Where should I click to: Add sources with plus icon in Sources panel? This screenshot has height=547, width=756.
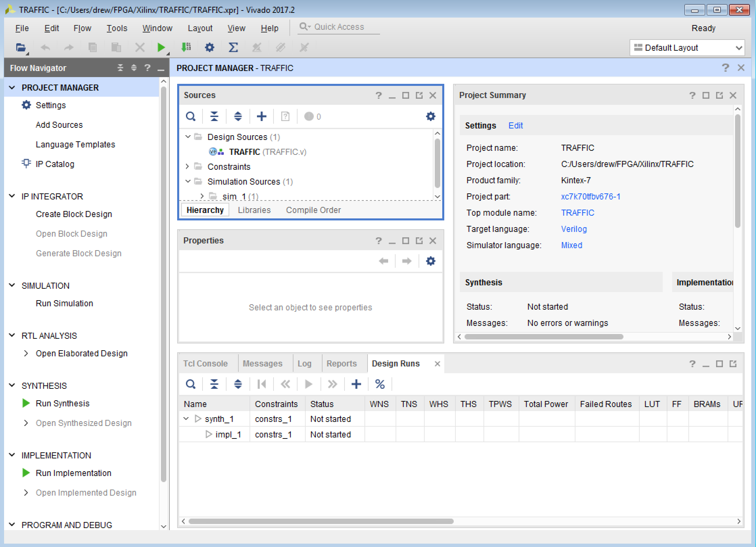coord(261,117)
